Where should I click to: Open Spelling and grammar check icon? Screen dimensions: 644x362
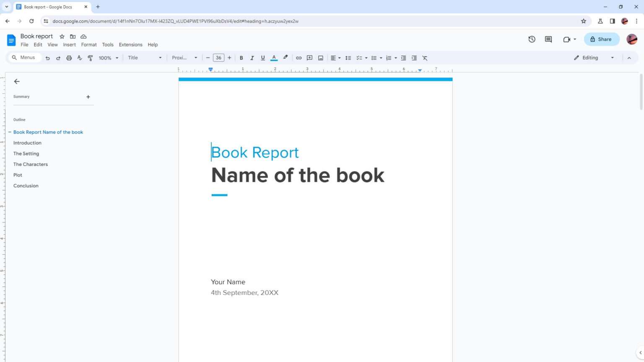tap(79, 57)
